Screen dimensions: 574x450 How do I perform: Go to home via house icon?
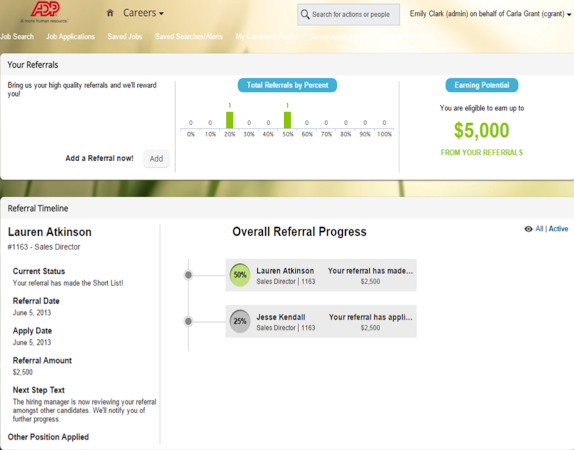click(x=110, y=13)
